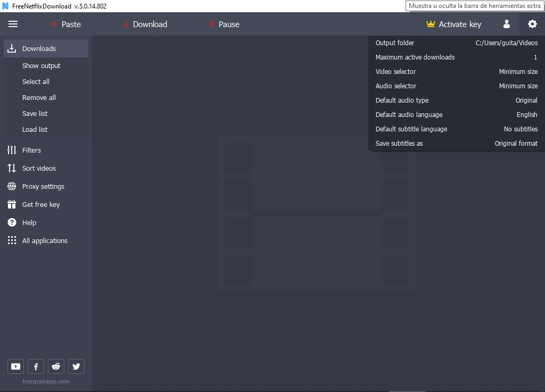This screenshot has width=545, height=392.
Task: Open the settings gear icon
Action: [x=532, y=24]
